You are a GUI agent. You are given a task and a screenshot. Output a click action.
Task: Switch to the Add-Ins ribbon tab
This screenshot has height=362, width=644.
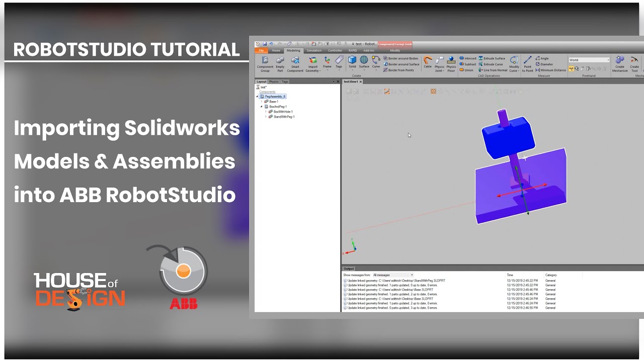tap(369, 50)
